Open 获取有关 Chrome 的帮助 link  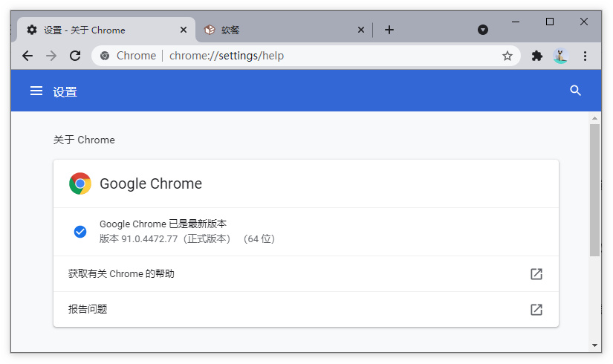coord(305,274)
